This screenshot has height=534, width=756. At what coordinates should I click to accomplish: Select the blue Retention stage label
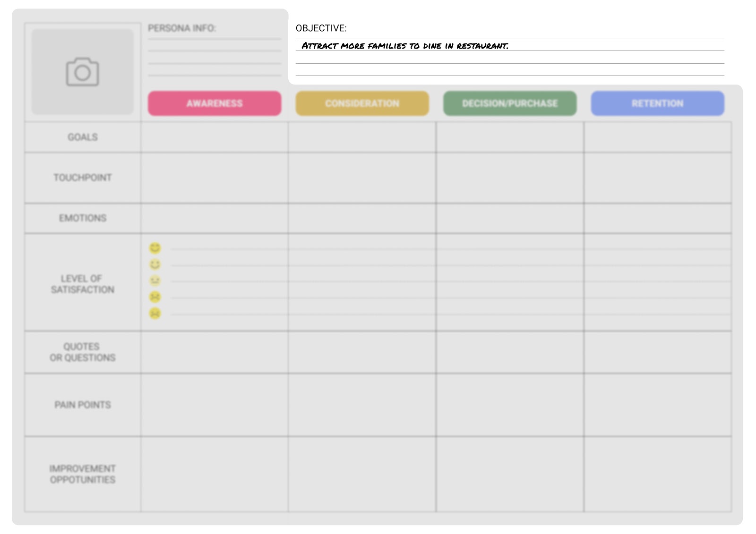(657, 103)
